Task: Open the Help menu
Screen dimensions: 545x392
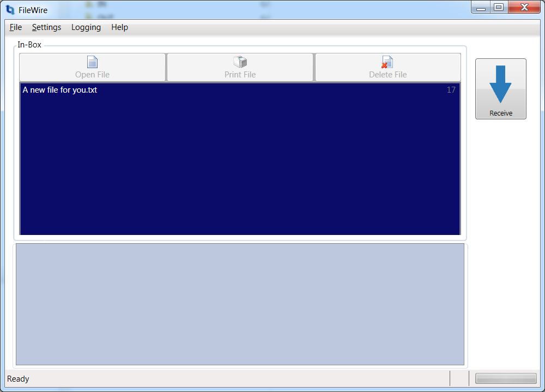Action: [x=119, y=27]
